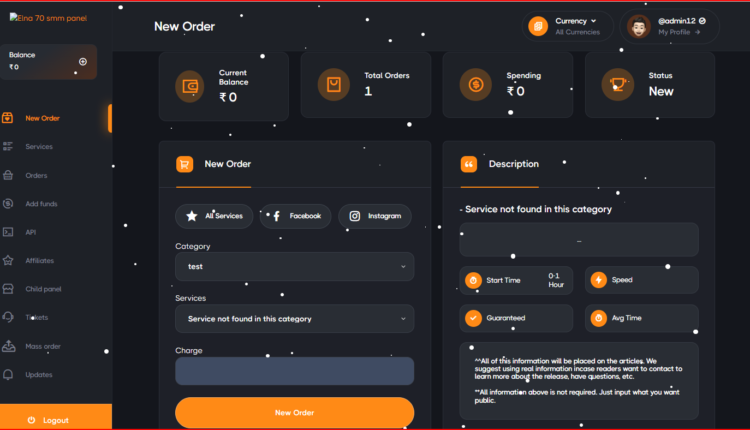The height and width of the screenshot is (430, 750).
Task: Open Mass order from sidebar
Action: (x=42, y=346)
